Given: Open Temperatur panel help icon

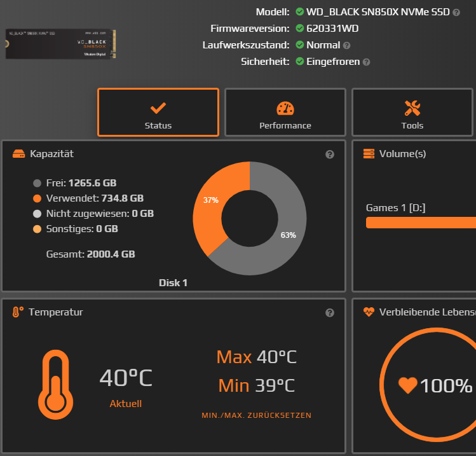Looking at the screenshot, I should click(x=330, y=313).
